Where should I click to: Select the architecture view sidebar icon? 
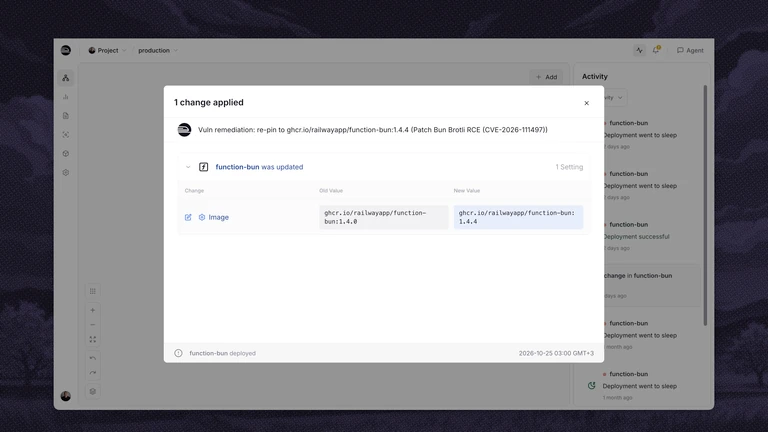coord(66,78)
